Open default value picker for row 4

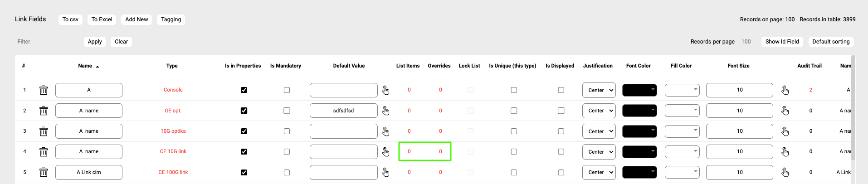pos(385,152)
